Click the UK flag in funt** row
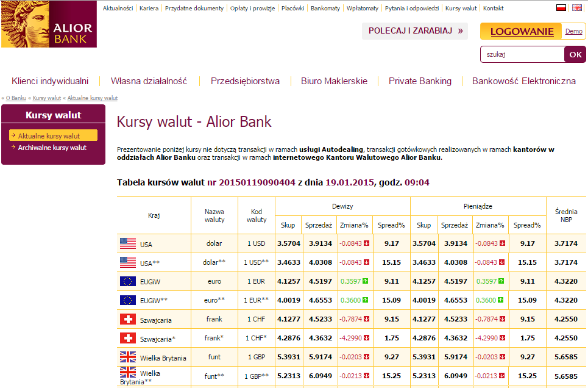Screen dimensions: 588x388 128,372
